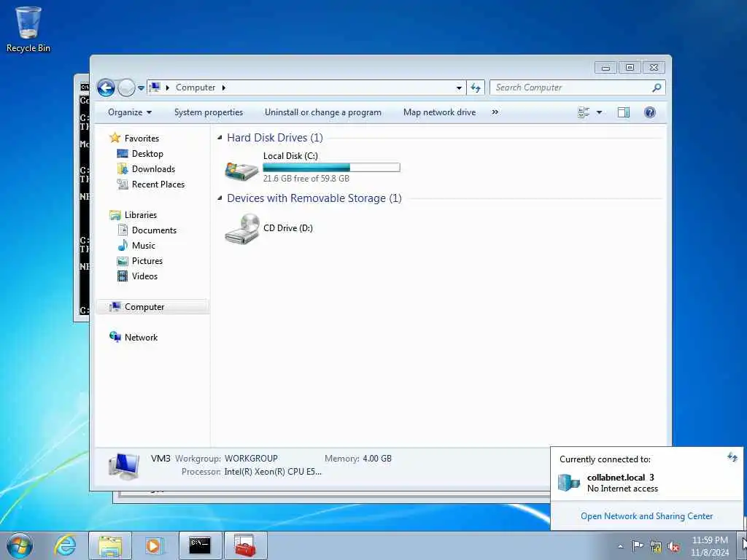Switch to the Command Prompt taskbar button
Screen dimensions: 747x560
click(x=200, y=545)
